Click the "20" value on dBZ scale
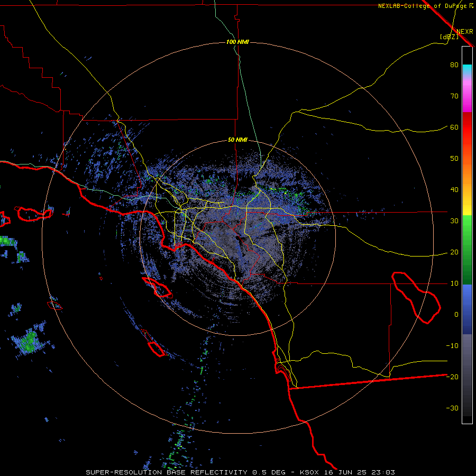This screenshot has width=476, height=476. point(454,252)
